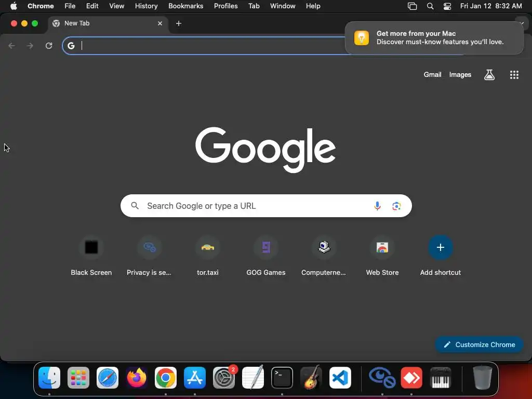Launch Safari from the Dock

(x=108, y=378)
